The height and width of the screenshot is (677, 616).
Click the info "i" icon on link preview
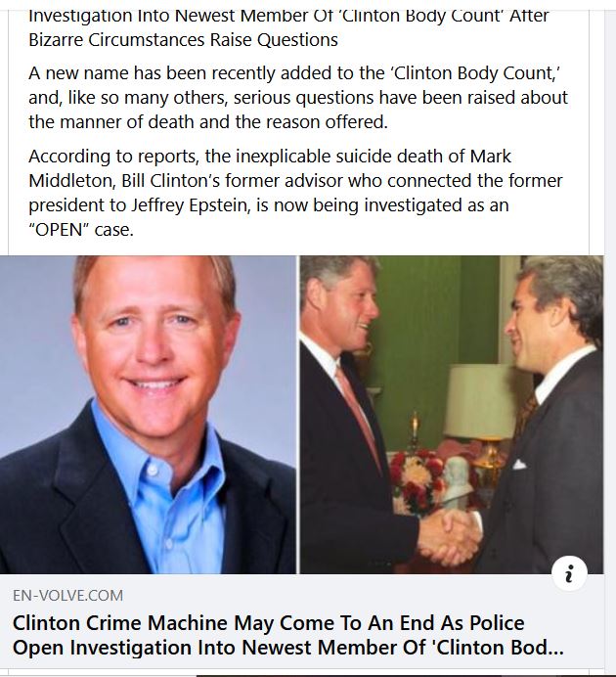point(569,573)
